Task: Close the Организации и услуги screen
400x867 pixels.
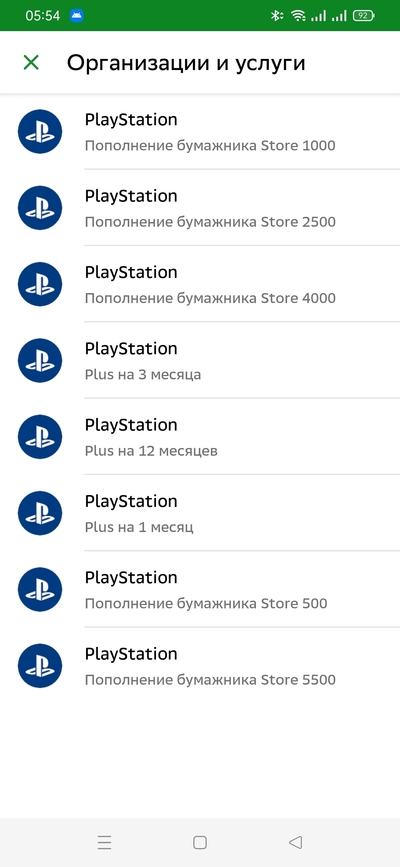Action: [31, 62]
